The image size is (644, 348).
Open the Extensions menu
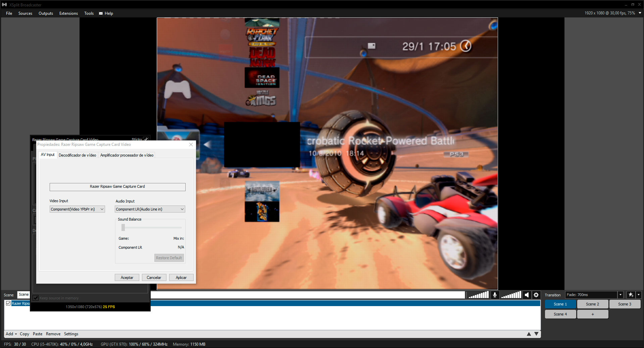point(68,13)
